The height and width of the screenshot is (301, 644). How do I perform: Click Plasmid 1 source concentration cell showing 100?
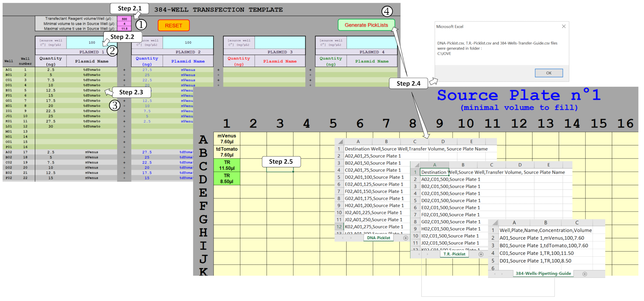coord(92,42)
